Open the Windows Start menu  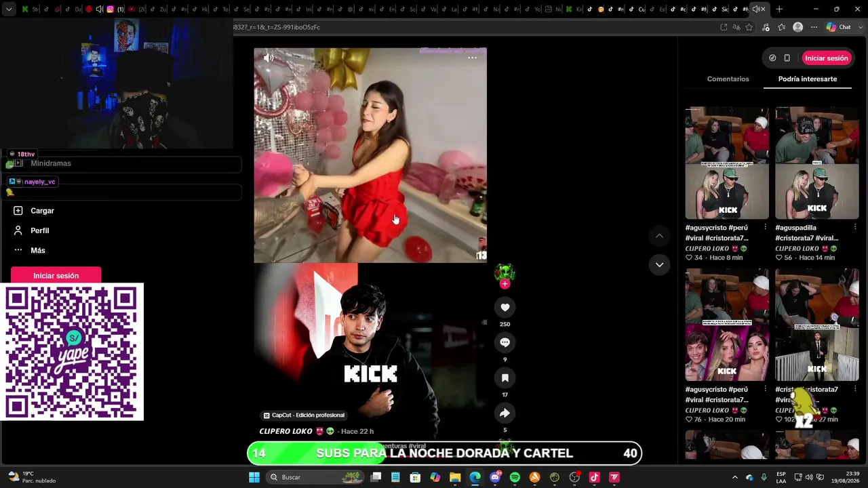coord(254,477)
